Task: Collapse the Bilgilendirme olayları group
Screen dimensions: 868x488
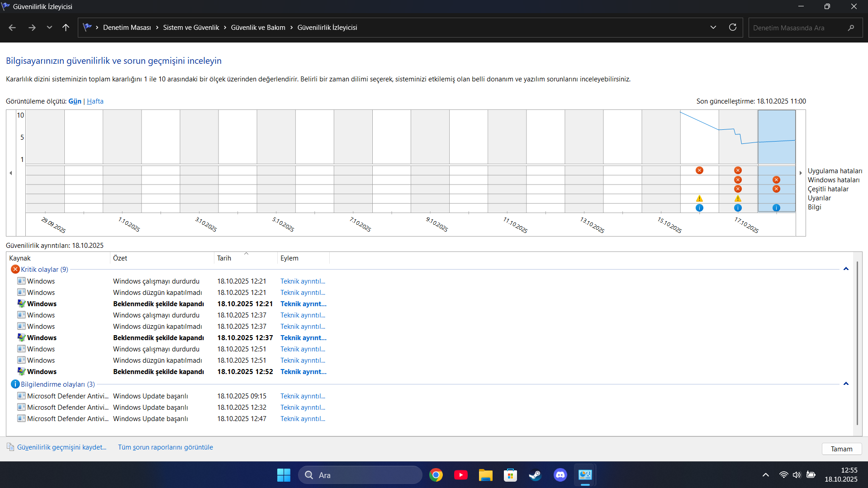Action: click(846, 384)
